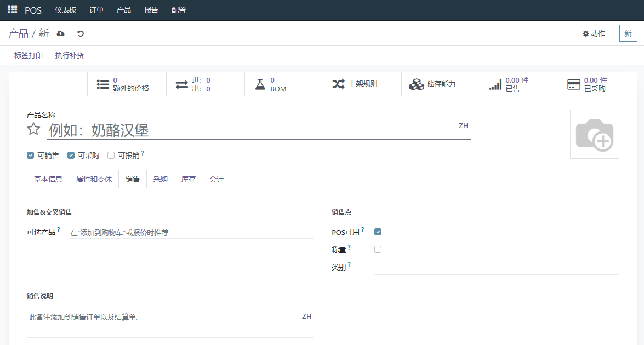
Task: Click the discard changes undo icon
Action: pos(81,33)
